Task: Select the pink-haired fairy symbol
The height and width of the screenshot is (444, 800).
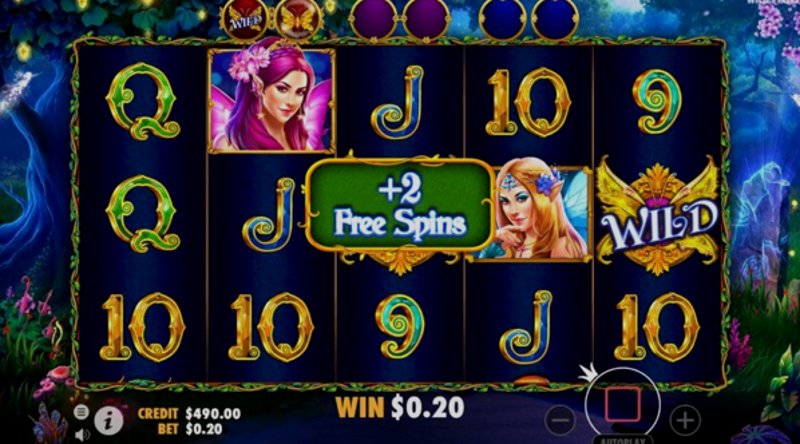Action: (x=271, y=101)
